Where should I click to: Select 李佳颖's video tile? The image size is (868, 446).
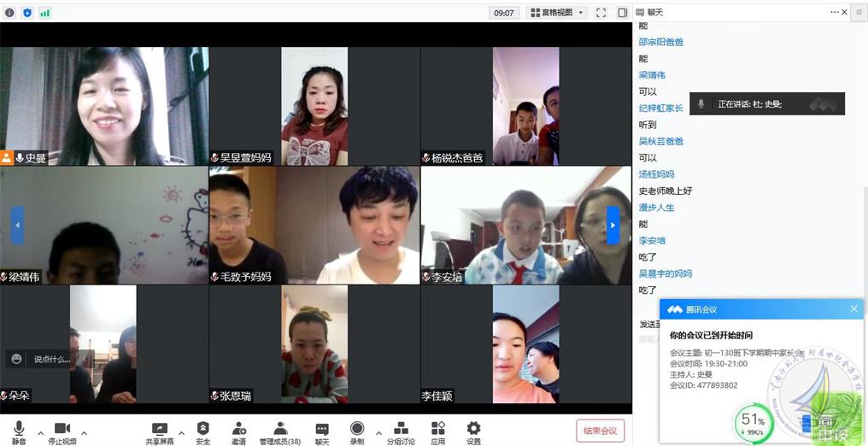point(526,344)
